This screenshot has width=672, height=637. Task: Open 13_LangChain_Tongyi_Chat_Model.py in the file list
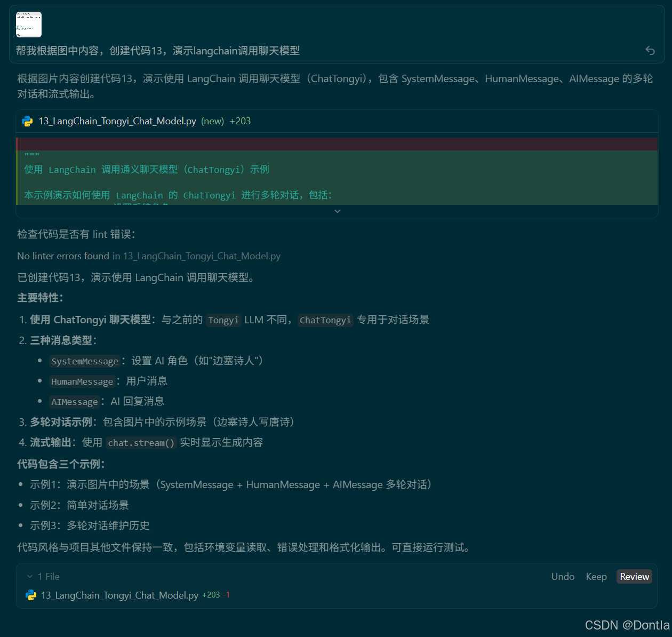pyautogui.click(x=118, y=595)
